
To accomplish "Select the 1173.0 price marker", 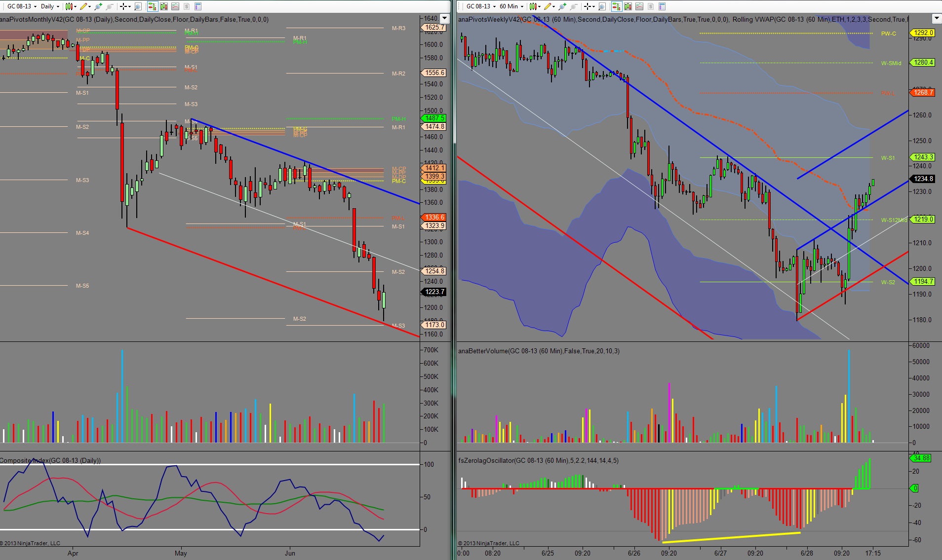I will coord(433,325).
